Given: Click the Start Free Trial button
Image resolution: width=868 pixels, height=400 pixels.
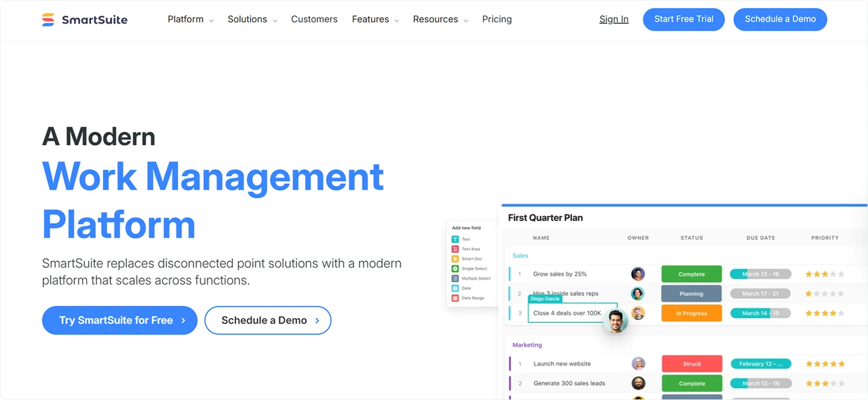Looking at the screenshot, I should (684, 19).
